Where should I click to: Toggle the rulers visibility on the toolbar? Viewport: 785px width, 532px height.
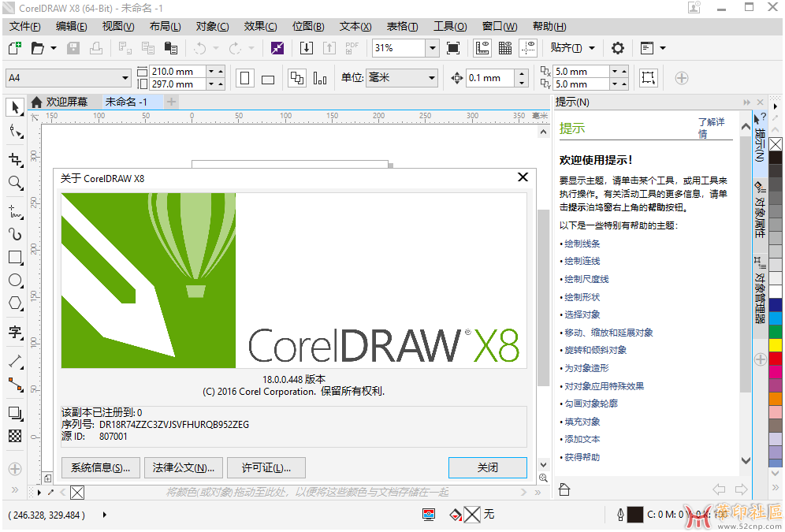pyautogui.click(x=482, y=48)
